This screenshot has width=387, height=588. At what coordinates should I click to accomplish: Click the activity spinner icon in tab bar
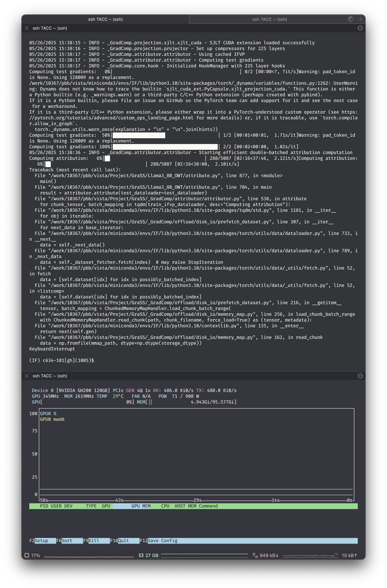coord(350,19)
